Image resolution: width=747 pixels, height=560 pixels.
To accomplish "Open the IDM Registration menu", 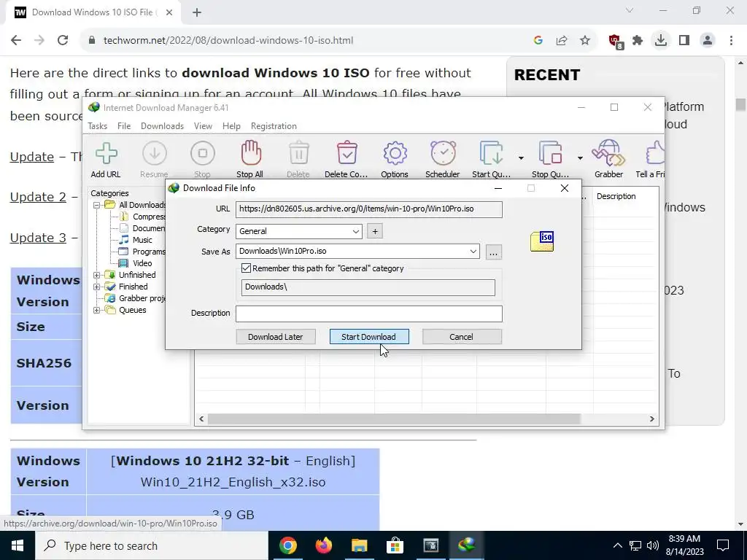I will [274, 126].
